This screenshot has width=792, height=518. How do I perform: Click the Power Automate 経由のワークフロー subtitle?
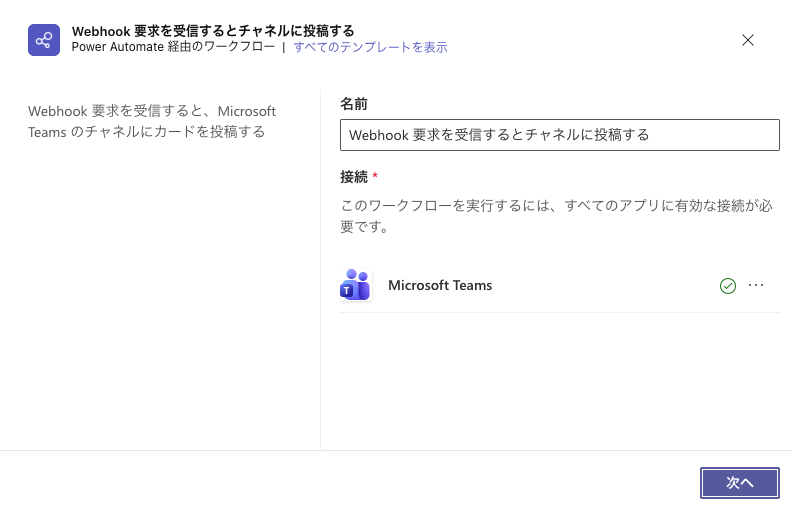click(x=173, y=47)
